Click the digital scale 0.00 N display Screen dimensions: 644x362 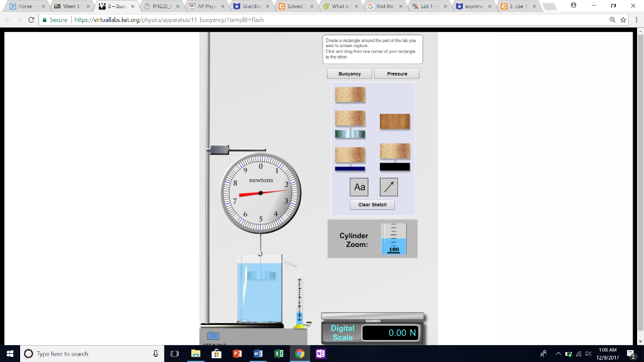[x=390, y=333]
